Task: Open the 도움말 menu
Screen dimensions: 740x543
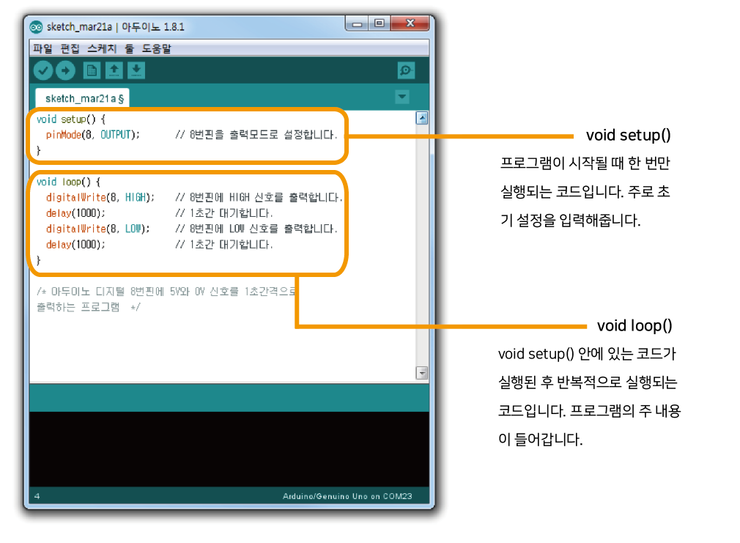Action: pyautogui.click(x=156, y=49)
